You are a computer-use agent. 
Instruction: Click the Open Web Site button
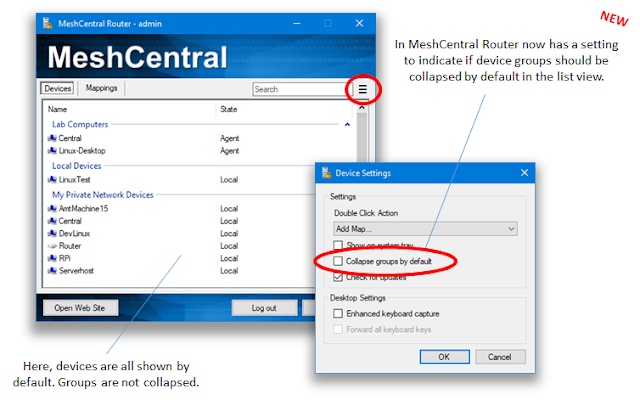[x=80, y=308]
